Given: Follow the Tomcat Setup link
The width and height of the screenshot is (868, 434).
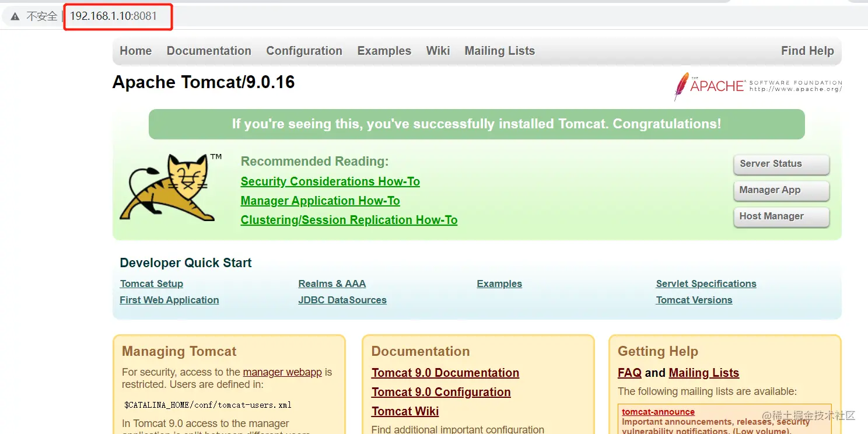Looking at the screenshot, I should click(152, 283).
